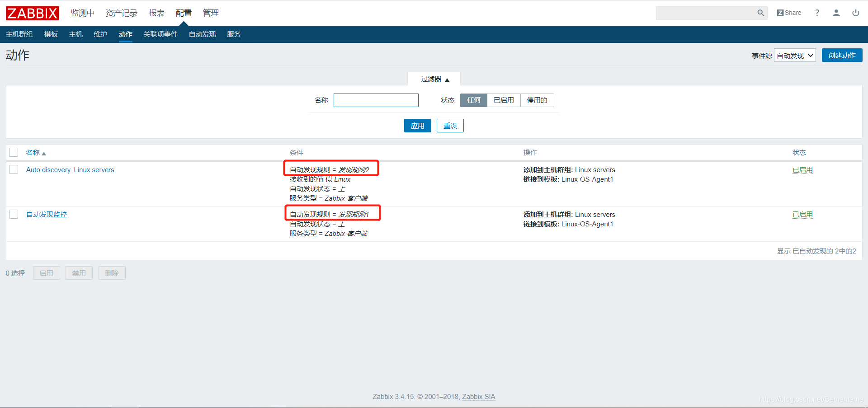Open the user profile icon
The height and width of the screenshot is (408, 868).
pos(836,13)
